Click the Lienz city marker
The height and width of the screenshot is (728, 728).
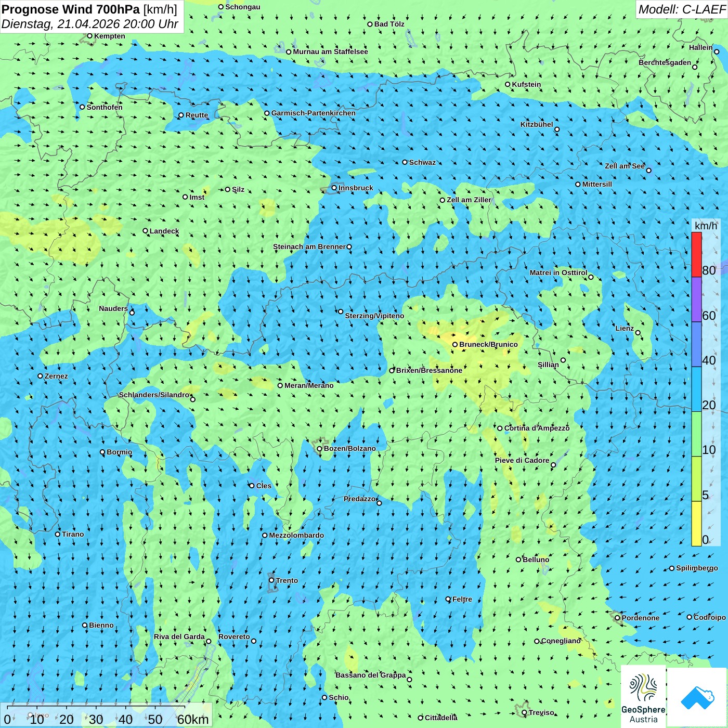click(638, 333)
